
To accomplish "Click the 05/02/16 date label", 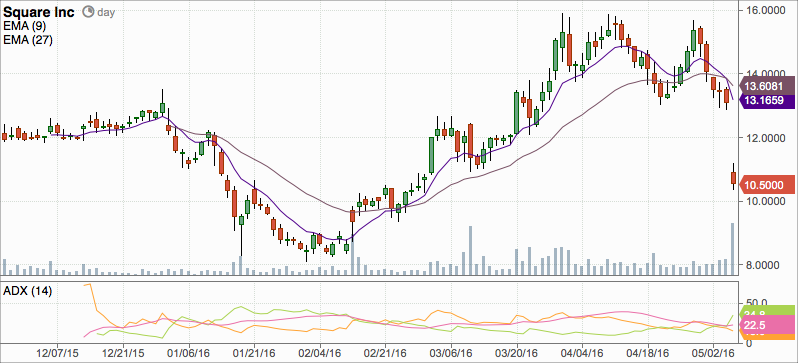I will (x=714, y=352).
